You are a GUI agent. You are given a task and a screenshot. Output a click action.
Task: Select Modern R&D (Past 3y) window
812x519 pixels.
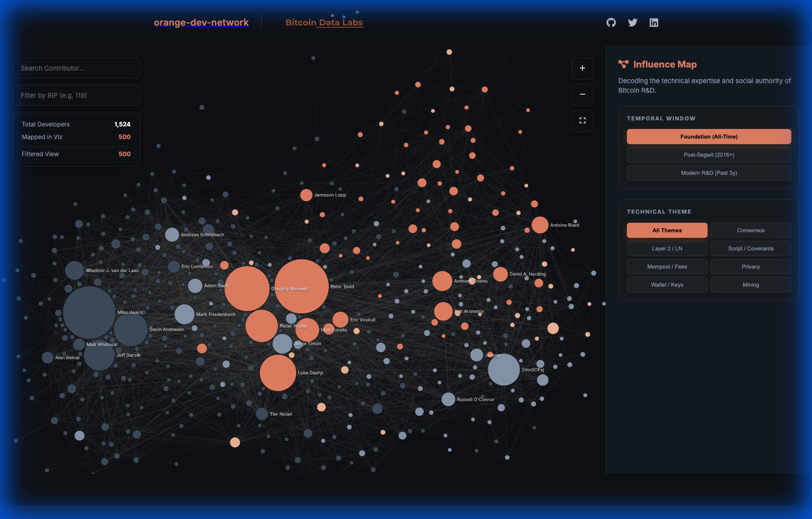tap(709, 173)
